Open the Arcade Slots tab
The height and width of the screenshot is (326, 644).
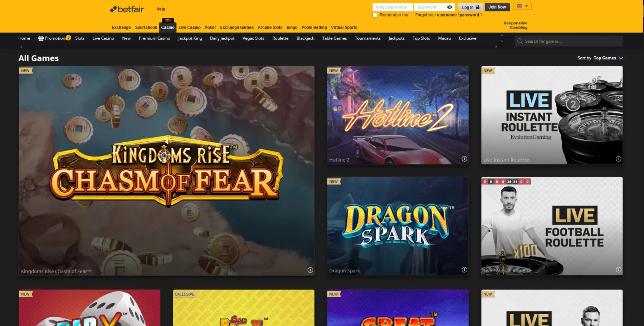point(270,28)
